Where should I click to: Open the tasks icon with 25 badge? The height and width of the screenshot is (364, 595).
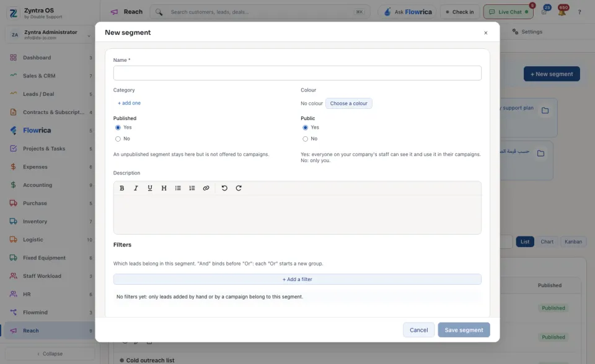(x=545, y=12)
